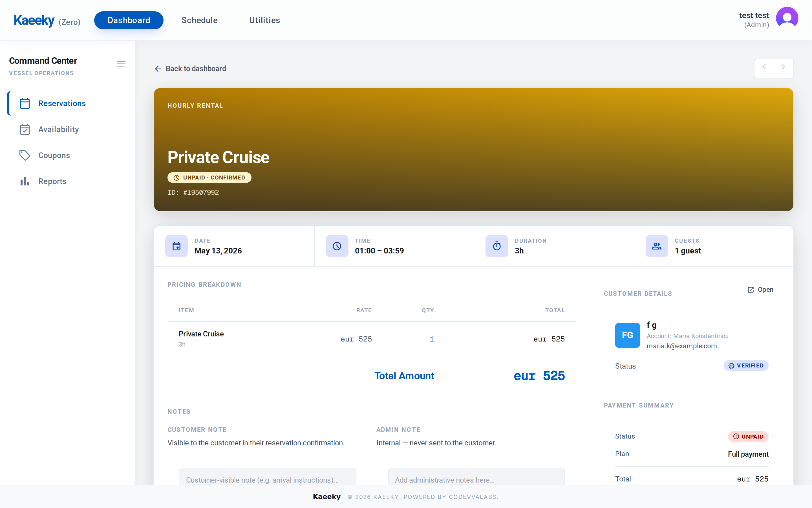812x508 pixels.
Task: Click the test test (Admin) user name
Action: pos(754,20)
